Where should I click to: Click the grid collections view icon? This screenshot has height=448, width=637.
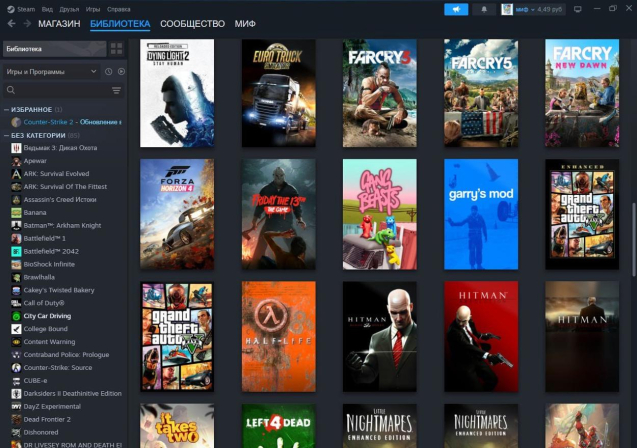[x=117, y=48]
